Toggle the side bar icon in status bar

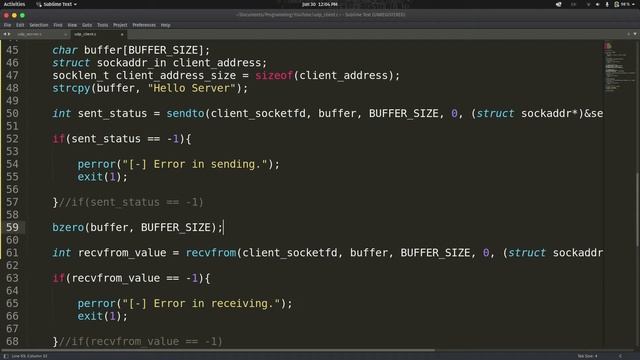[6, 356]
